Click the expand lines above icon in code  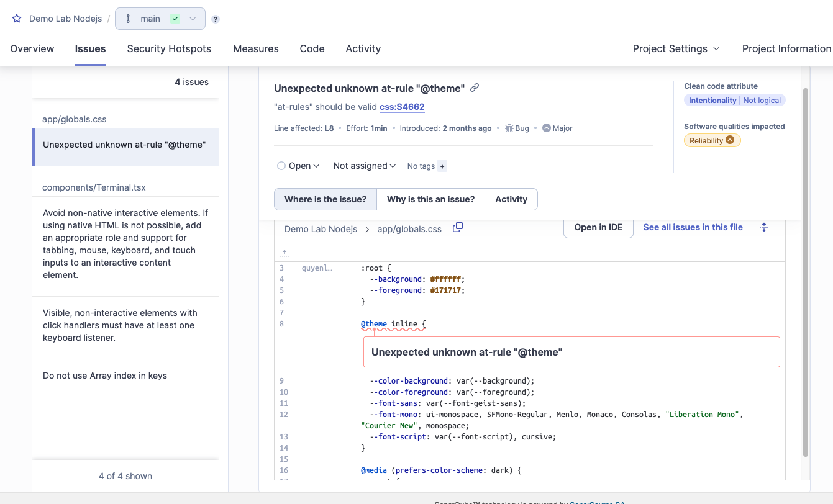(x=284, y=253)
